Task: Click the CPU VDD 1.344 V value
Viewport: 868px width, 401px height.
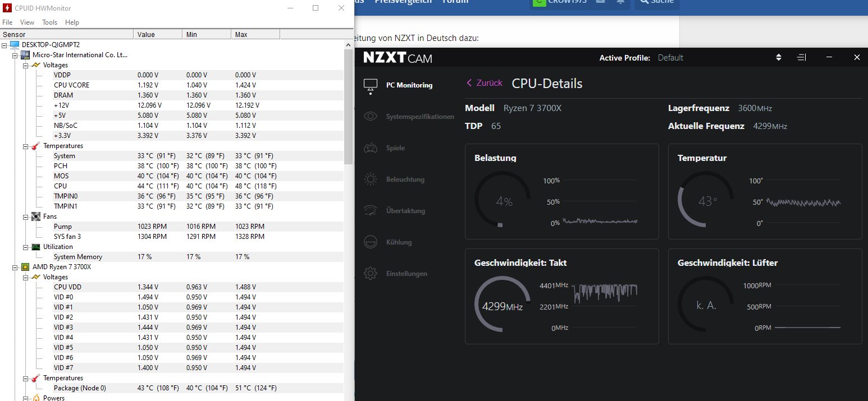Action: click(x=148, y=287)
